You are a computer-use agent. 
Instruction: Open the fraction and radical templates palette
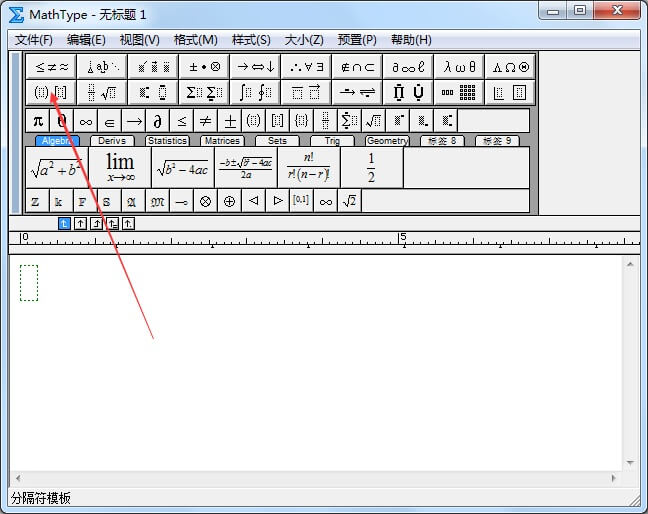(102, 92)
